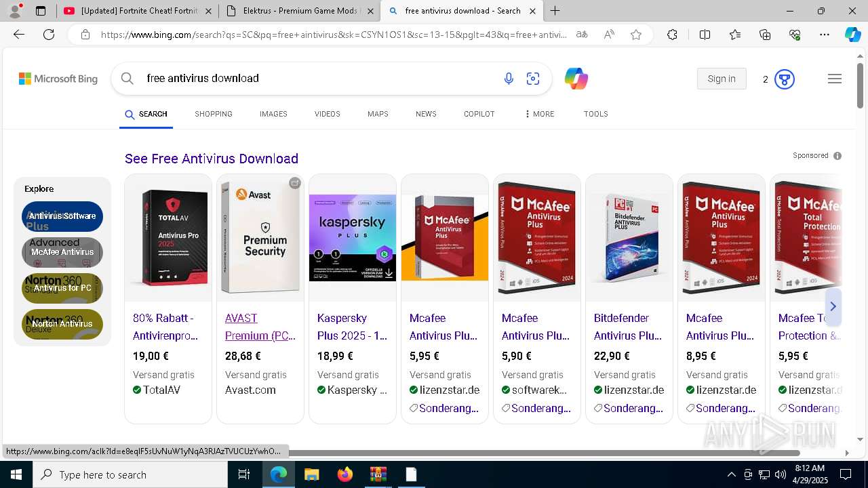Start voice search with microphone
Viewport: 868px width, 488px height.
[x=509, y=79]
